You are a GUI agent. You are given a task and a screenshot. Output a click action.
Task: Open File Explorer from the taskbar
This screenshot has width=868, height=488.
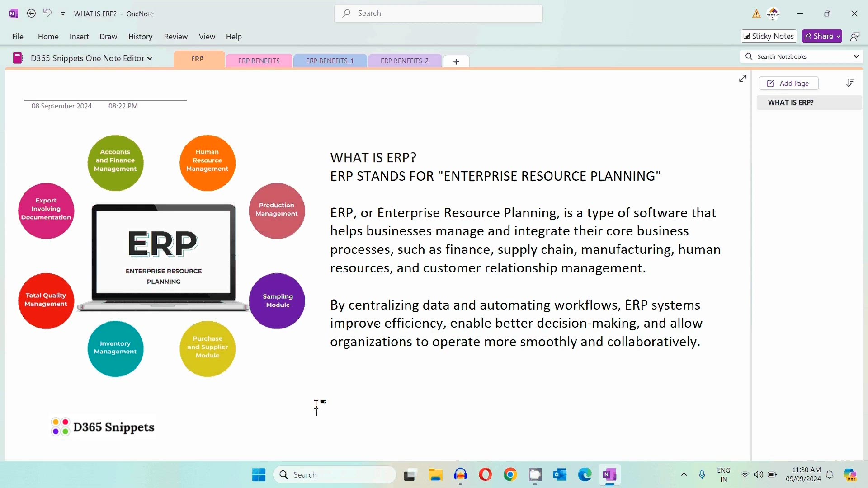pyautogui.click(x=436, y=475)
